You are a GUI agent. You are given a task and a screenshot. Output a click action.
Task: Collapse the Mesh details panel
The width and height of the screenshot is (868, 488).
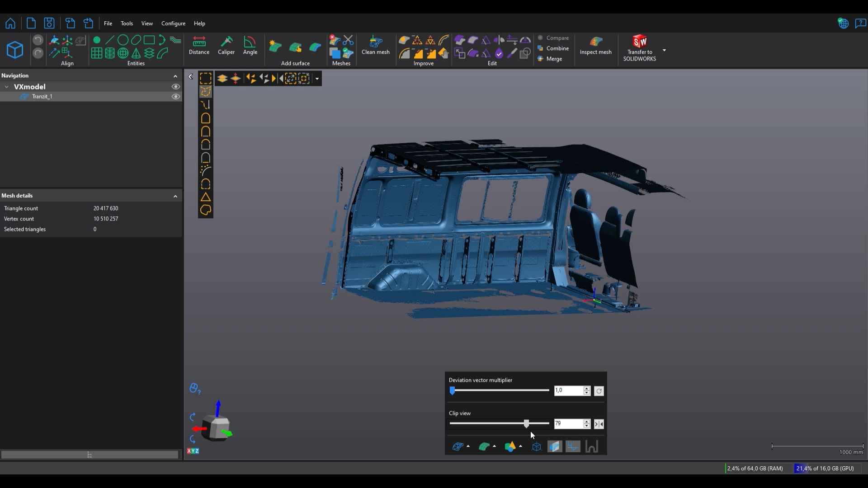(x=175, y=196)
